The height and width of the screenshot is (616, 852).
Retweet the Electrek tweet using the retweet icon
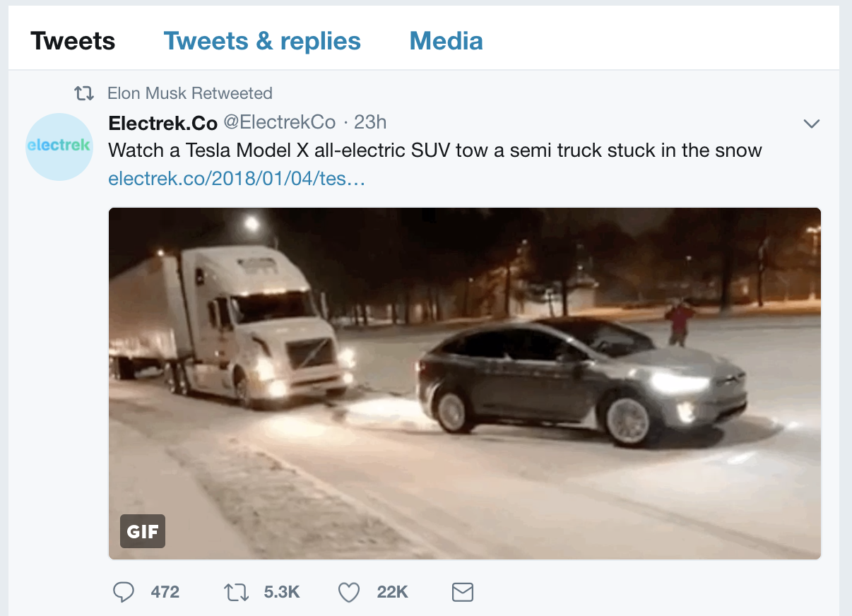pos(236,592)
